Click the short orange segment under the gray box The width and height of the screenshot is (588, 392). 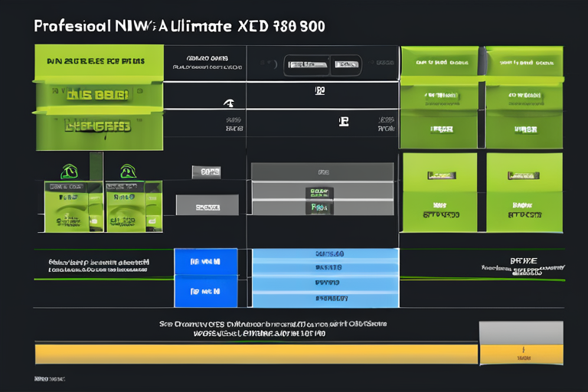click(x=521, y=354)
